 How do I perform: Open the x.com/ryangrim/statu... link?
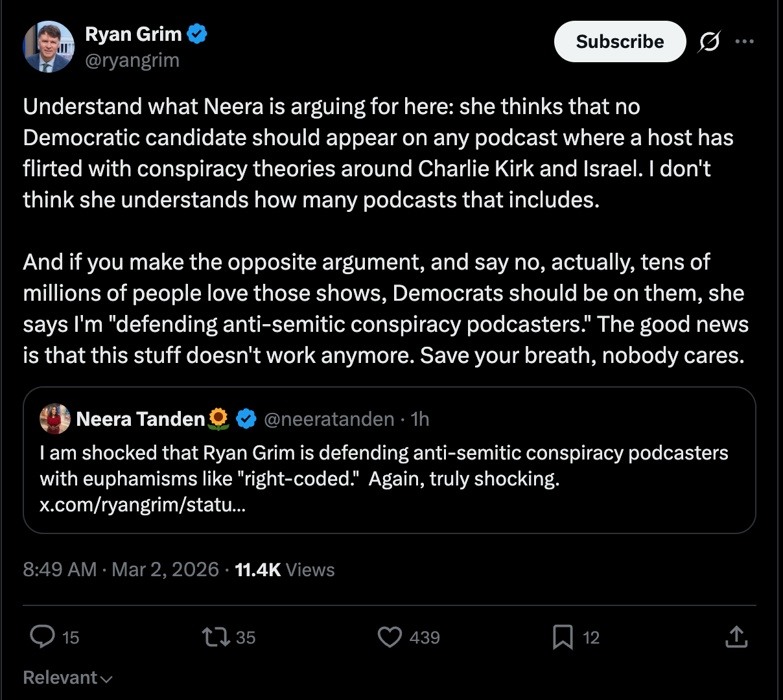(143, 504)
